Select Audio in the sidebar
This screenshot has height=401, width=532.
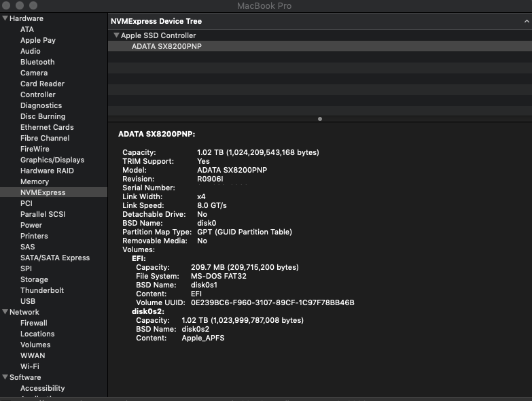click(x=30, y=51)
